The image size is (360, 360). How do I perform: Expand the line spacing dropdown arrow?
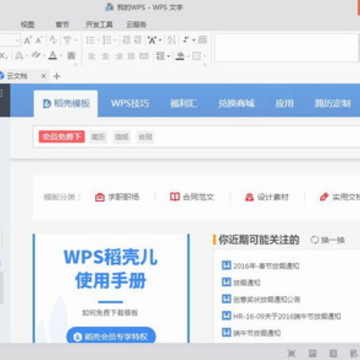tap(168, 56)
